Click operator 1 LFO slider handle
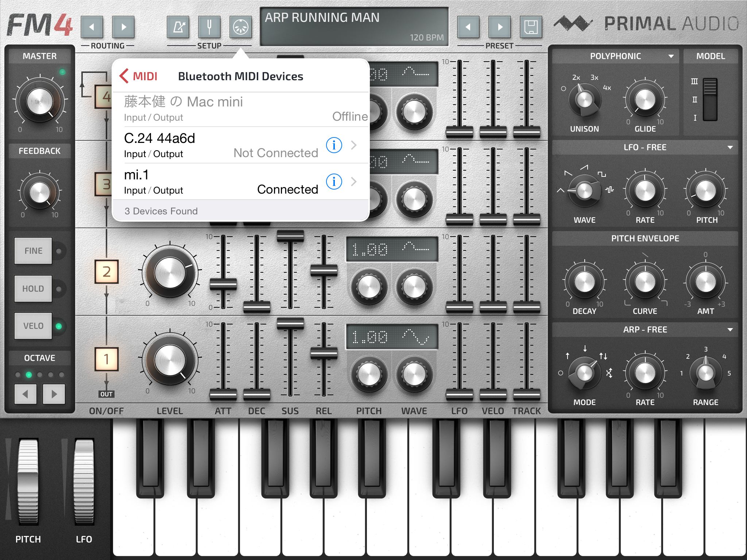 point(459,394)
